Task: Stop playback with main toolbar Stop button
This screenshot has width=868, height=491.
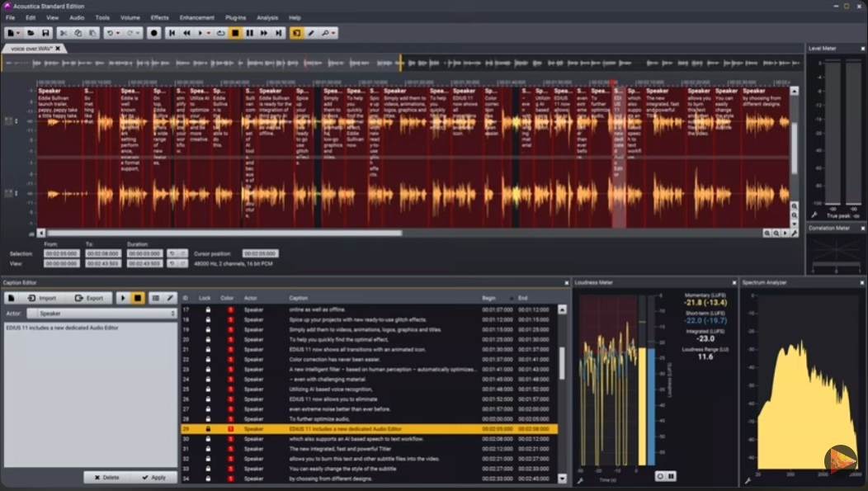Action: [235, 33]
